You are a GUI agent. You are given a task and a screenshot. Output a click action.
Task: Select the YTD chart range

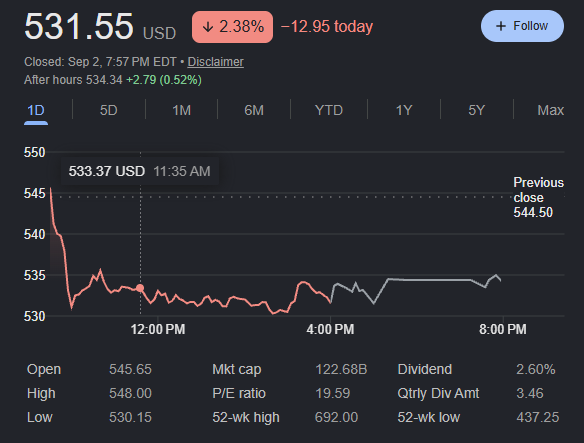328,110
